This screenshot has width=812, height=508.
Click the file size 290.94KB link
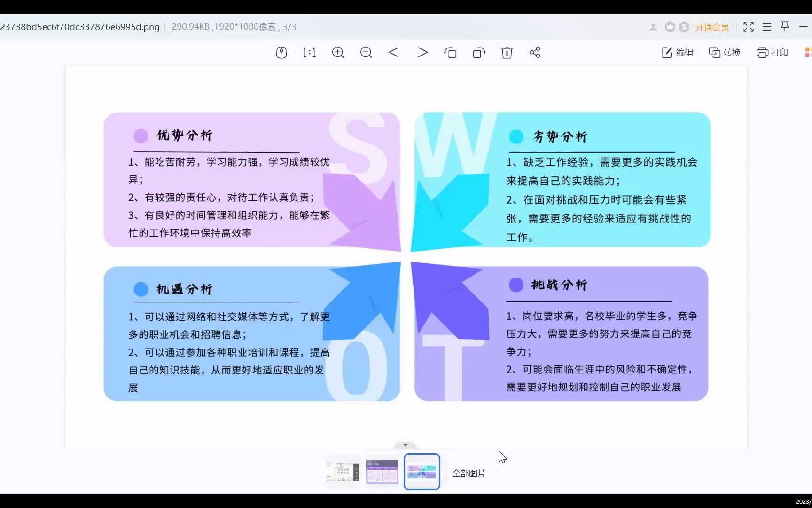[x=190, y=27]
